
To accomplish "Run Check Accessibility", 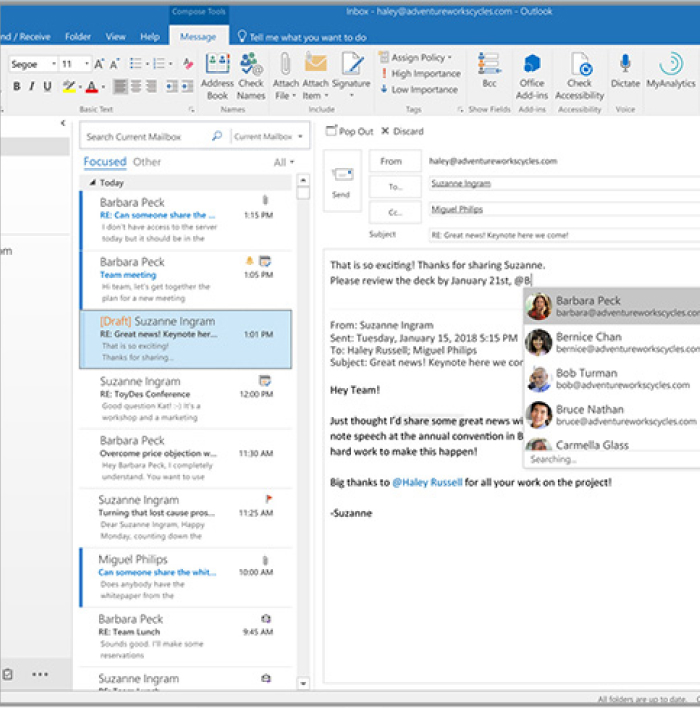I will tap(579, 76).
